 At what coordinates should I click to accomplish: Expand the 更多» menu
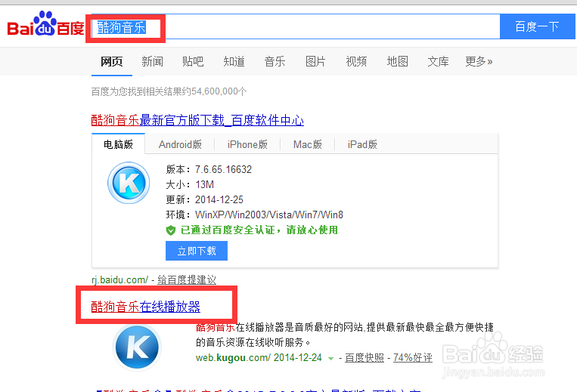coord(479,61)
